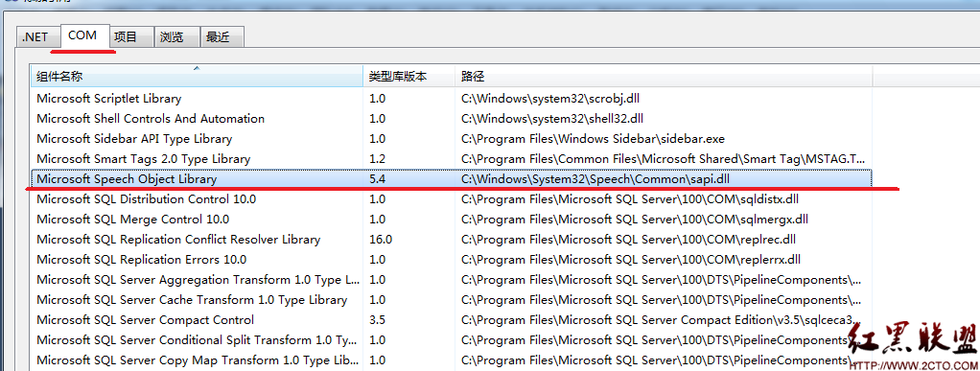Click the shell32.dll path cell

point(552,119)
